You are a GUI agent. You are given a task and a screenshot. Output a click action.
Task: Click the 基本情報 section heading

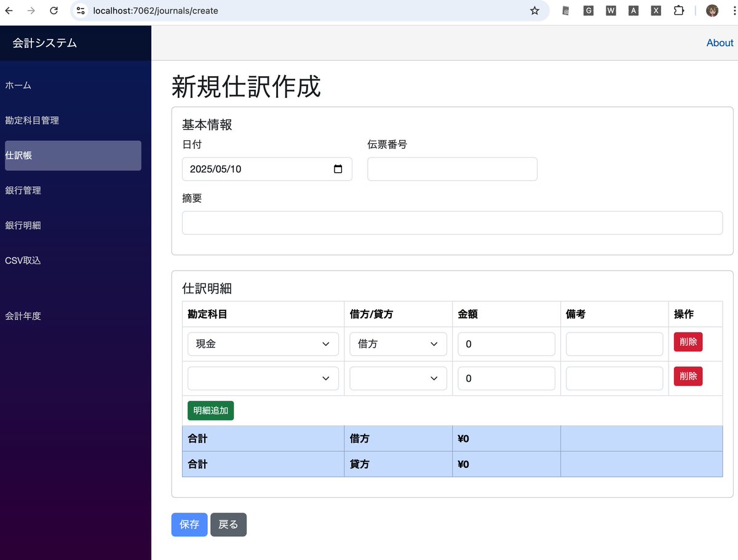[x=207, y=125]
